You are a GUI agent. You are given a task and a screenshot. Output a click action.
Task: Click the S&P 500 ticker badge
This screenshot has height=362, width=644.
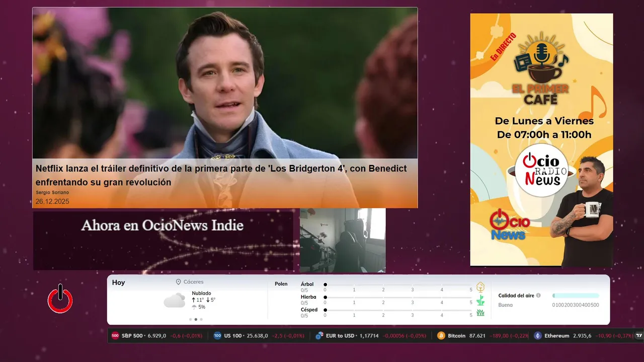115,335
